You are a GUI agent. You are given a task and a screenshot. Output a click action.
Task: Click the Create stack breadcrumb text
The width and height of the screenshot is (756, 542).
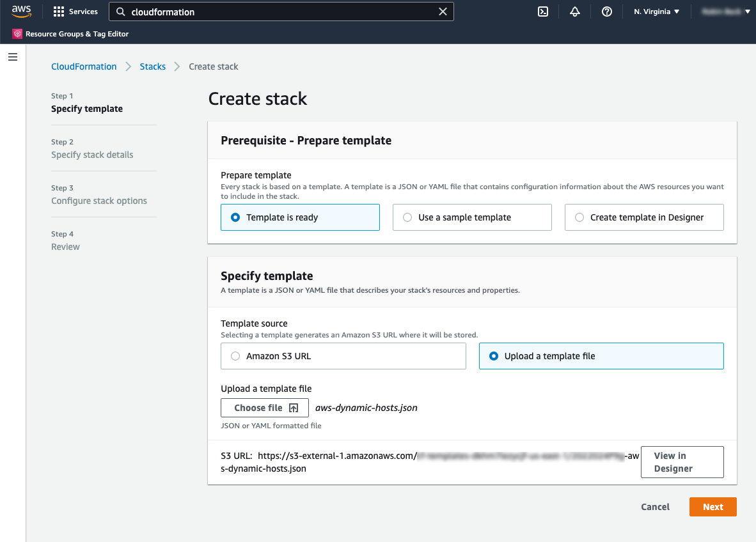pyautogui.click(x=214, y=66)
